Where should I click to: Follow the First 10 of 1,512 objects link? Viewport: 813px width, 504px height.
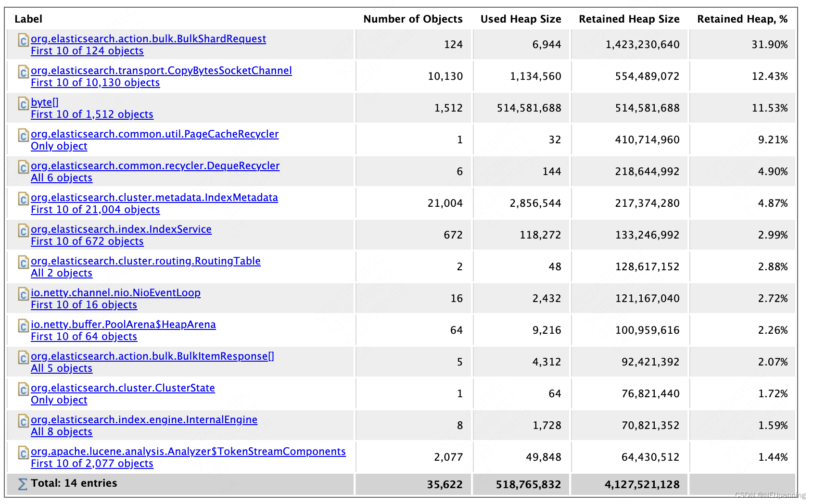coord(92,114)
